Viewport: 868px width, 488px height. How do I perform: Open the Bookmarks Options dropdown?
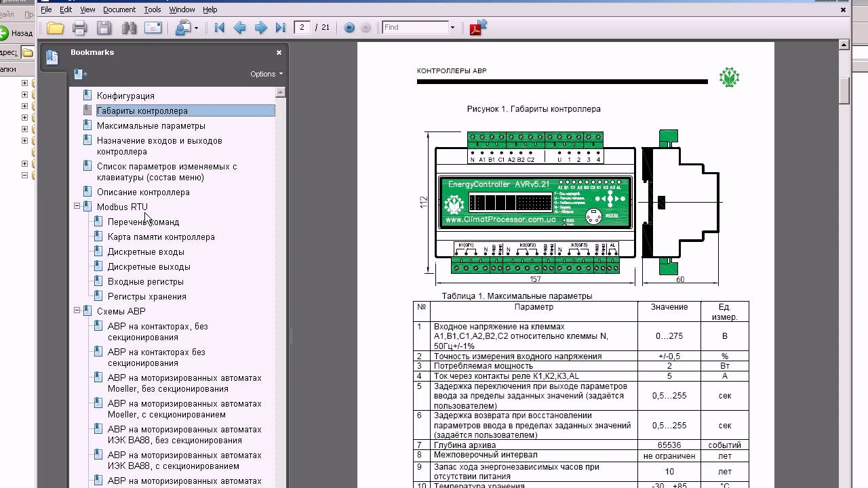point(267,74)
